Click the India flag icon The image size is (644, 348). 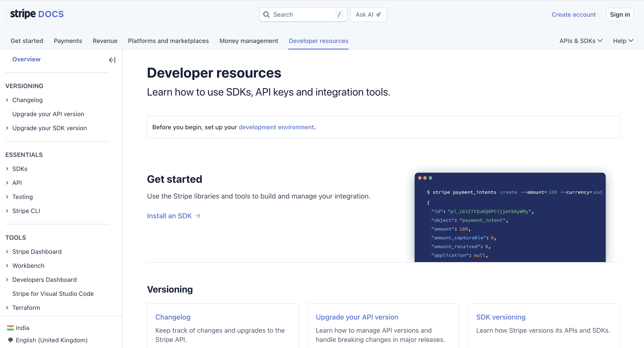[10, 328]
